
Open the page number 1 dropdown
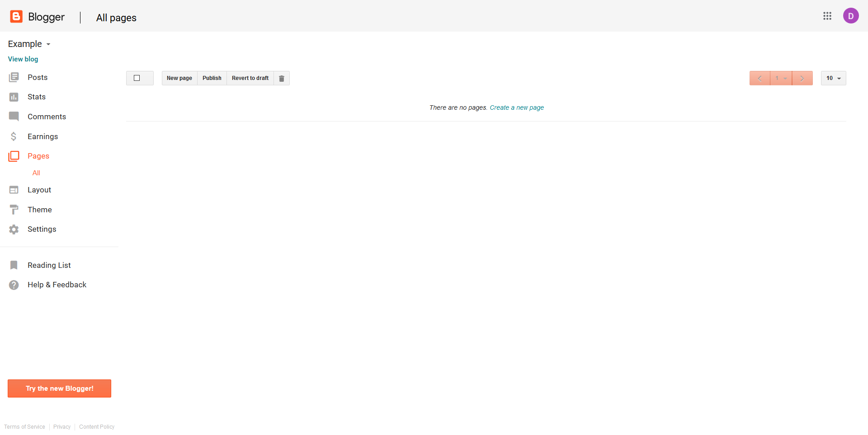pos(781,78)
